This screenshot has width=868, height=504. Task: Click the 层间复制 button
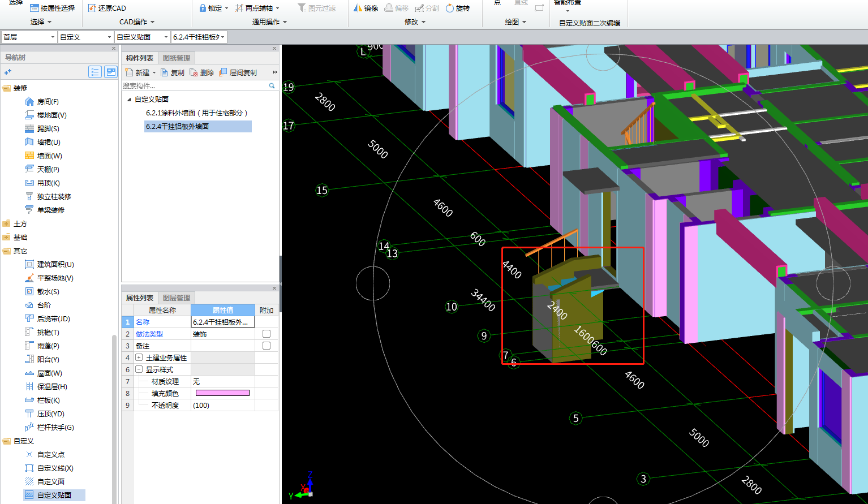[238, 72]
